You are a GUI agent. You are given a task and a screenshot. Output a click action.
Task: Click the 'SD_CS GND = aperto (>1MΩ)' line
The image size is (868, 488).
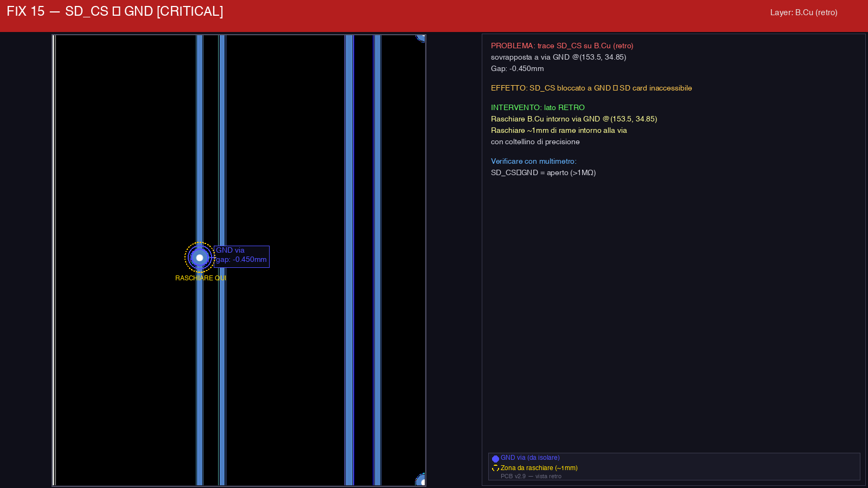pos(543,172)
